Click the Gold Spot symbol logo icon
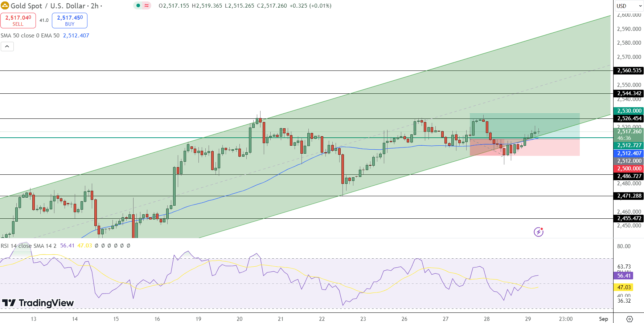Image resolution: width=644 pixels, height=323 pixels. (5, 5)
